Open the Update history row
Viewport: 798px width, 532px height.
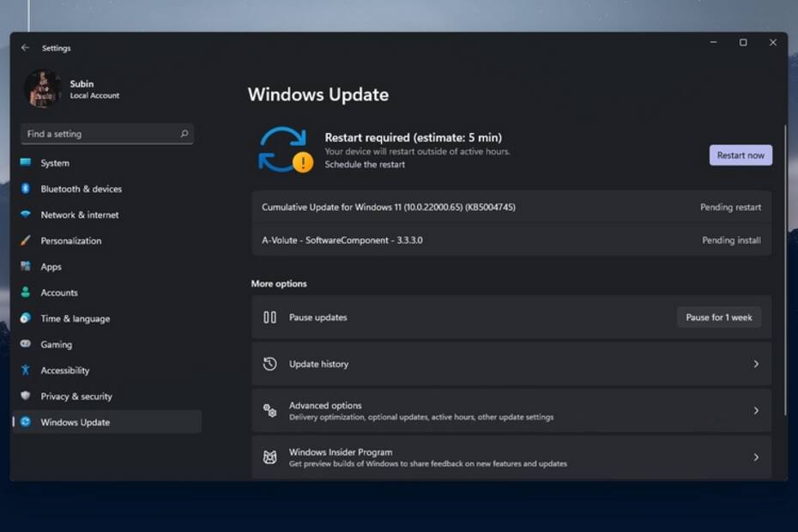coord(511,364)
